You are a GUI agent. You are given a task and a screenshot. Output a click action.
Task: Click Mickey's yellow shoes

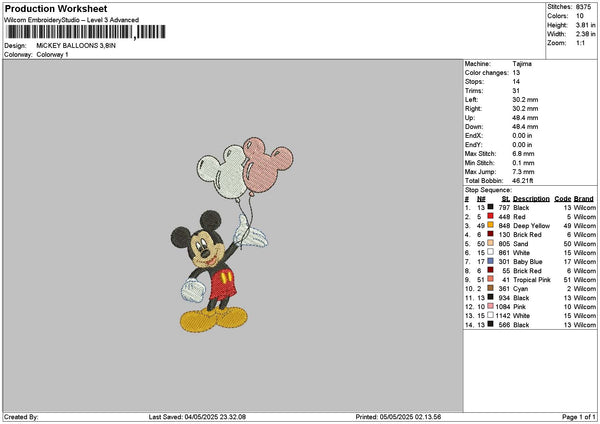pos(214,319)
